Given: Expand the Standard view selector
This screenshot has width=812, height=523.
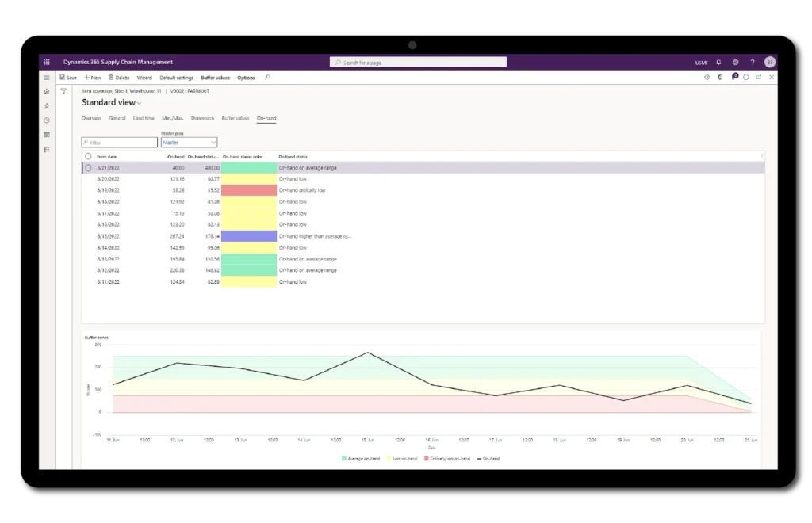Looking at the screenshot, I should [111, 102].
